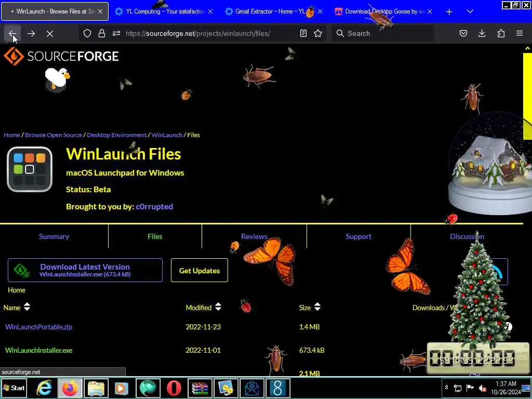This screenshot has width=532, height=399.
Task: Stop loading the page with the X button
Action: pos(50,34)
